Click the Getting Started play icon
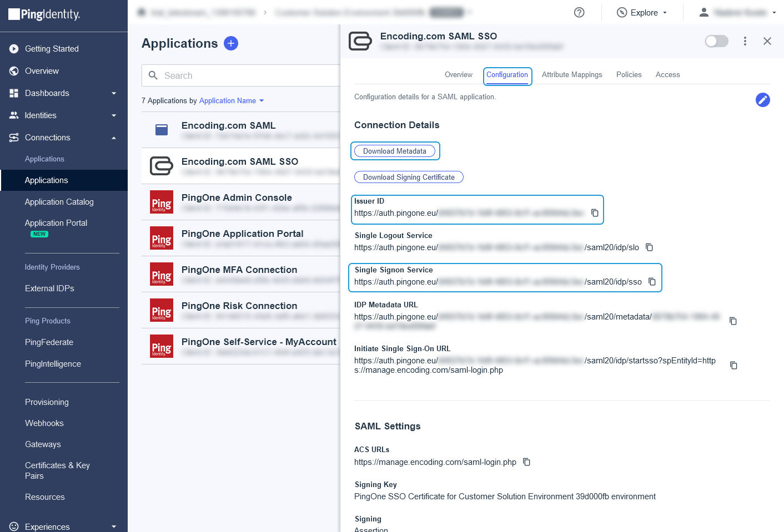The height and width of the screenshot is (532, 784). 14,49
